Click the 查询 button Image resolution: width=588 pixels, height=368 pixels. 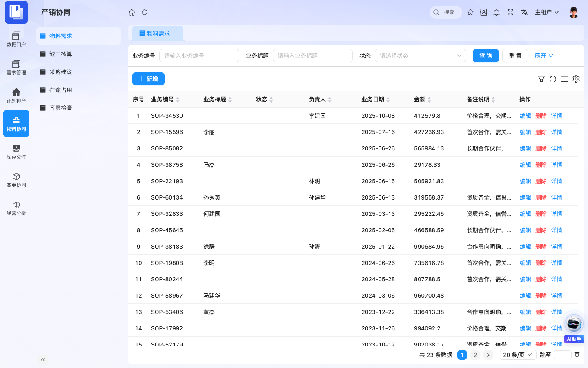pos(486,56)
